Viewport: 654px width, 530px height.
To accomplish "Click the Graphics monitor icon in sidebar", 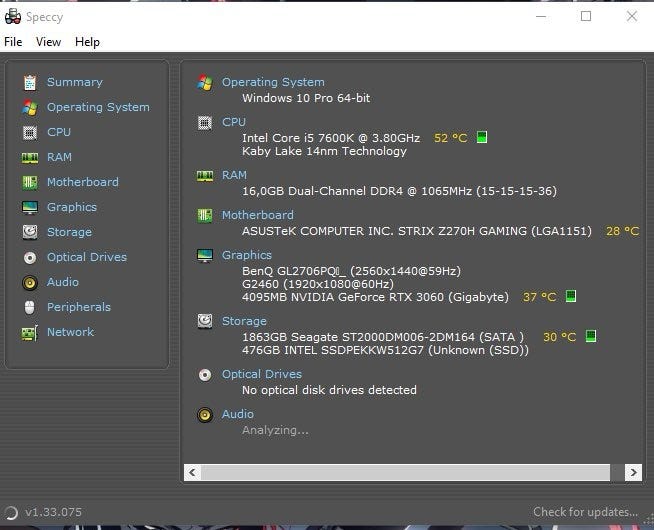I will 30,207.
